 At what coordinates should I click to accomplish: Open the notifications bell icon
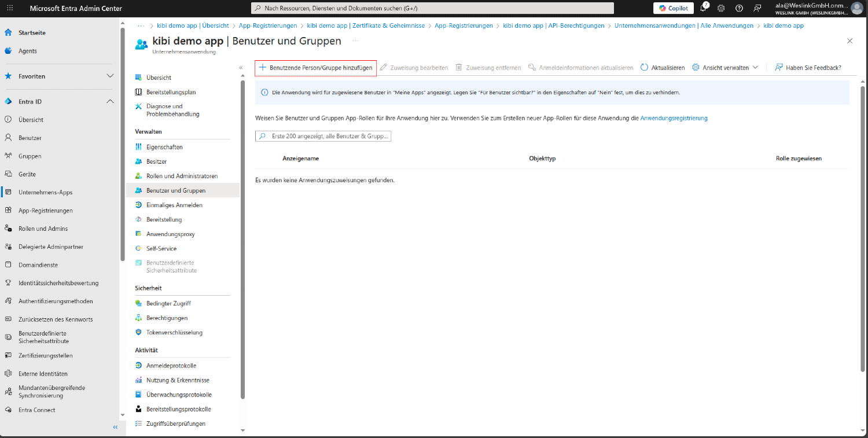click(703, 8)
